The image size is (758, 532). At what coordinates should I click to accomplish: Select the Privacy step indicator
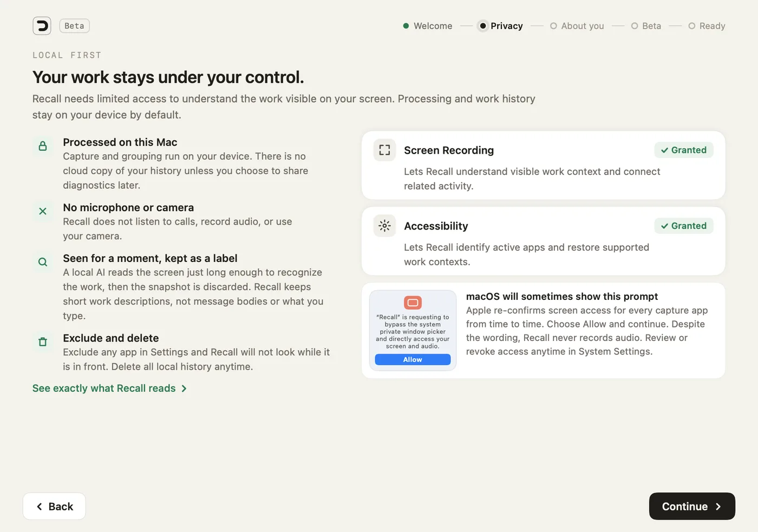click(500, 26)
